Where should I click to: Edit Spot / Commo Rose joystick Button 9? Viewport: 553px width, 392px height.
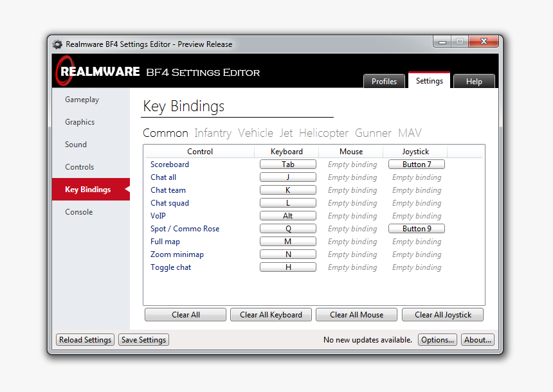tap(417, 229)
